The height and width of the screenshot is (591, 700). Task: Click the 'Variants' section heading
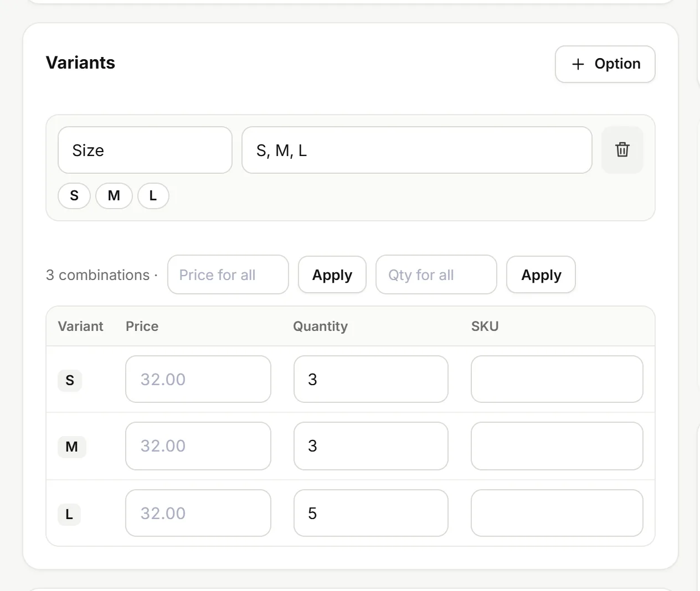(x=81, y=63)
